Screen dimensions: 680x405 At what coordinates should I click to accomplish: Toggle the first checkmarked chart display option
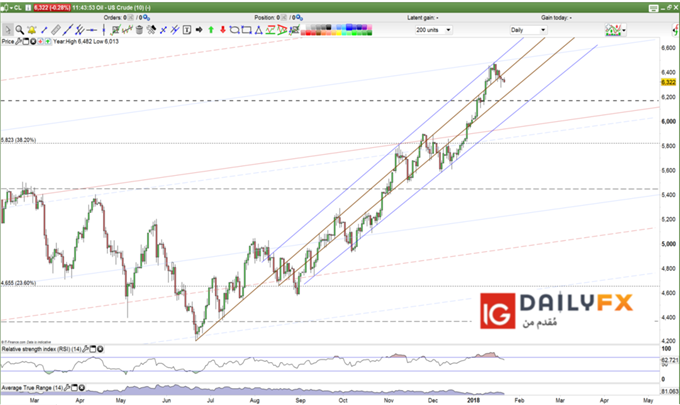pos(115,30)
